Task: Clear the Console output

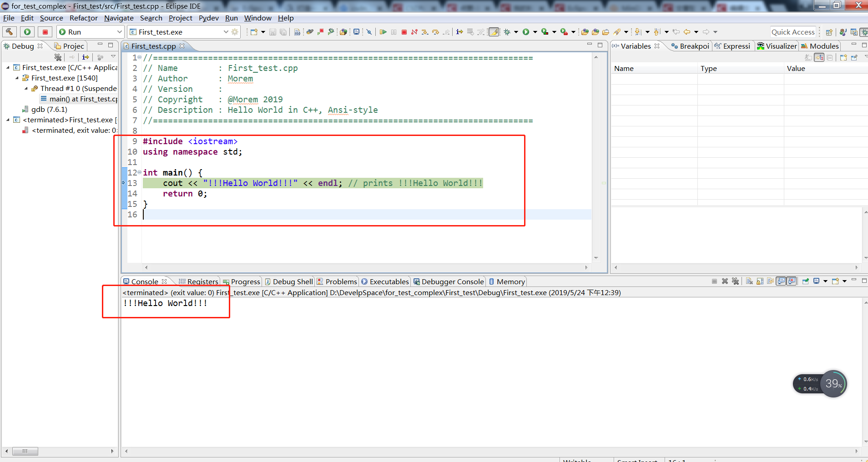Action: click(749, 281)
